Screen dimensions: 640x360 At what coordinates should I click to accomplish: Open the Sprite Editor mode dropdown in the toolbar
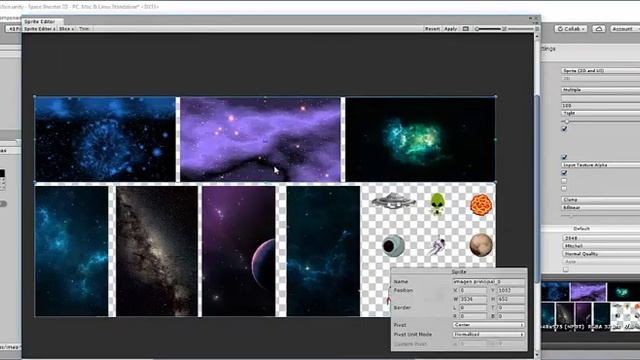coord(40,29)
